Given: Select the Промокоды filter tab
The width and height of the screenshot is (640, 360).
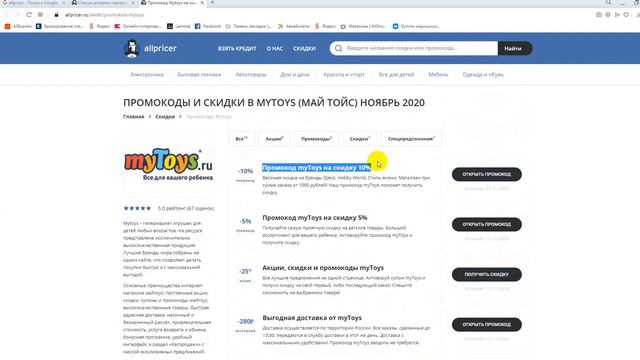Looking at the screenshot, I should pos(316,139).
